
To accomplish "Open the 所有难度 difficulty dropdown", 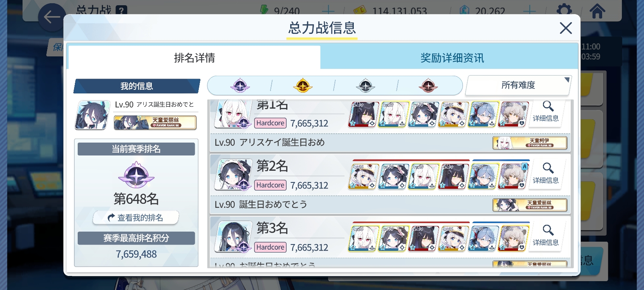I will (518, 85).
